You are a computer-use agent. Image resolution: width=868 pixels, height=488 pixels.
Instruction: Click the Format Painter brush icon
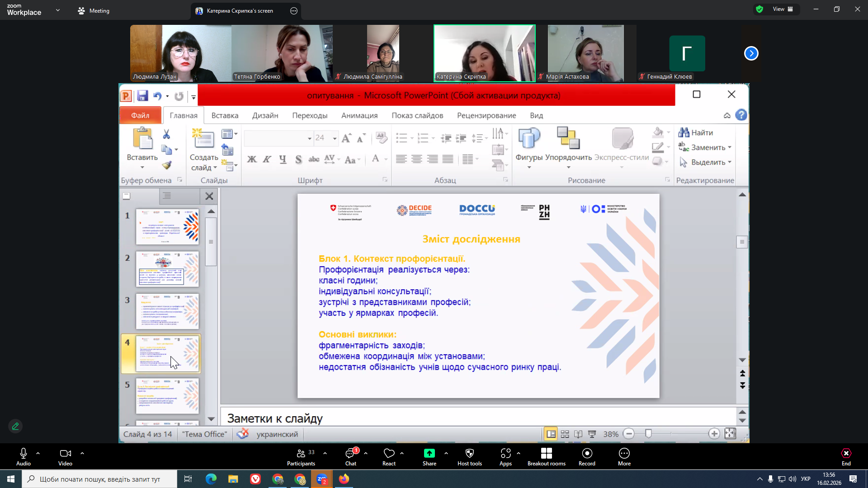pos(167,165)
